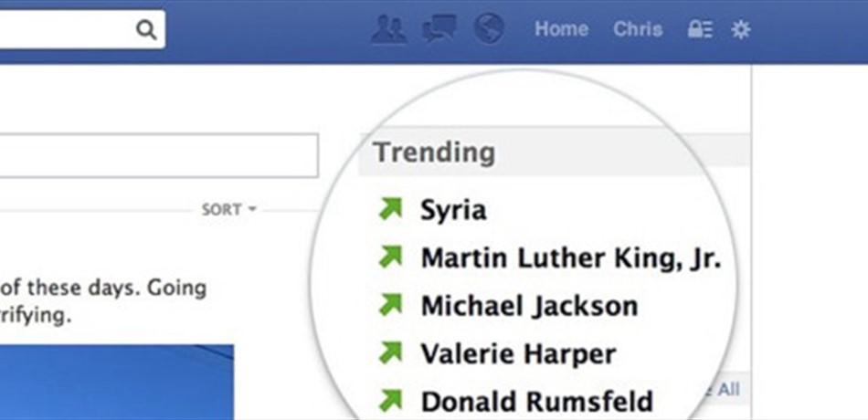Open Donald Rumsfeld trending topic
868x420 pixels.
coord(537,402)
